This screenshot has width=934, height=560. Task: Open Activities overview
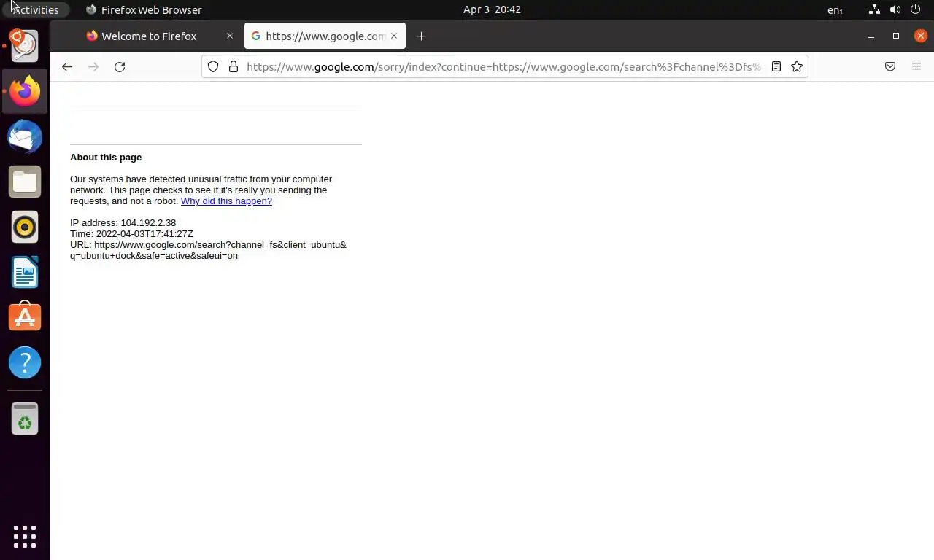pos(35,9)
